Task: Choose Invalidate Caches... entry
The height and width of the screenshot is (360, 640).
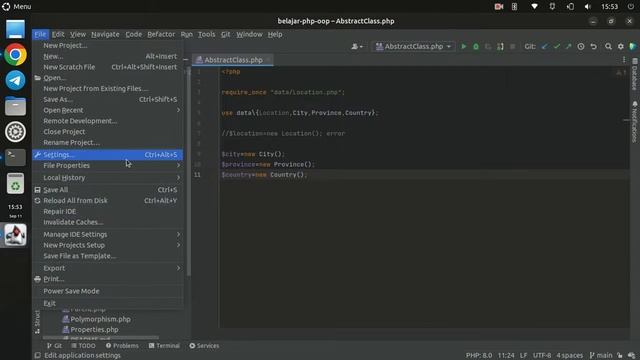Action: tap(108, 222)
